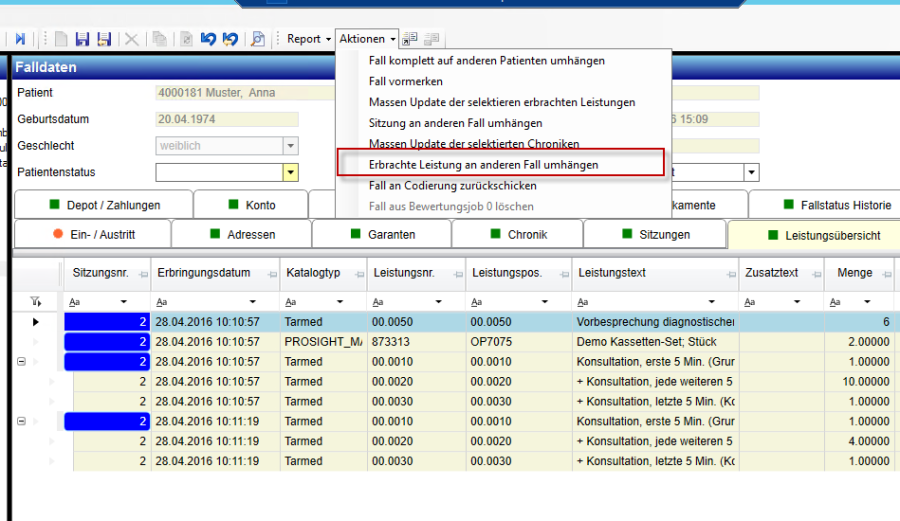Click the save-and-close disk icon
This screenshot has height=521, width=900.
103,39
